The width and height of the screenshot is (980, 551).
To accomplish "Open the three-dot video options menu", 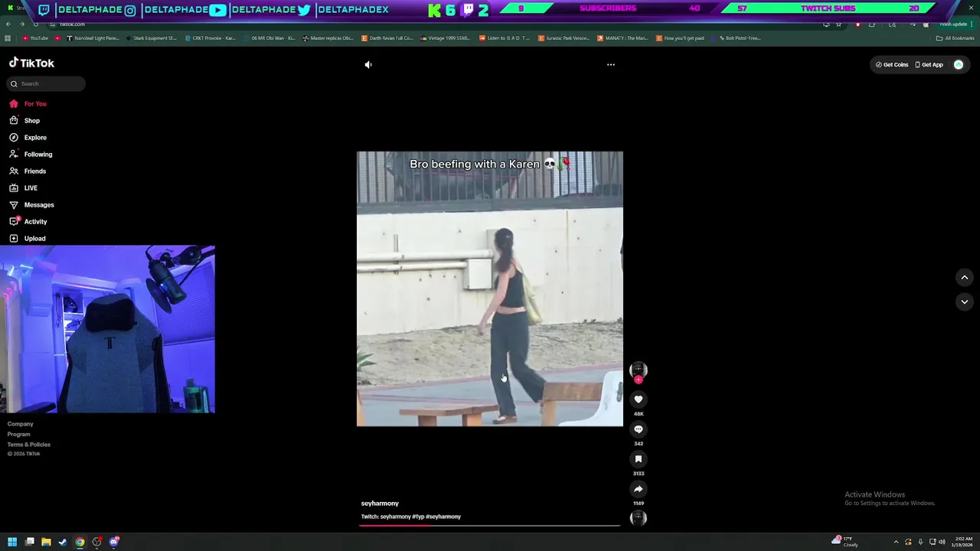I will click(611, 65).
